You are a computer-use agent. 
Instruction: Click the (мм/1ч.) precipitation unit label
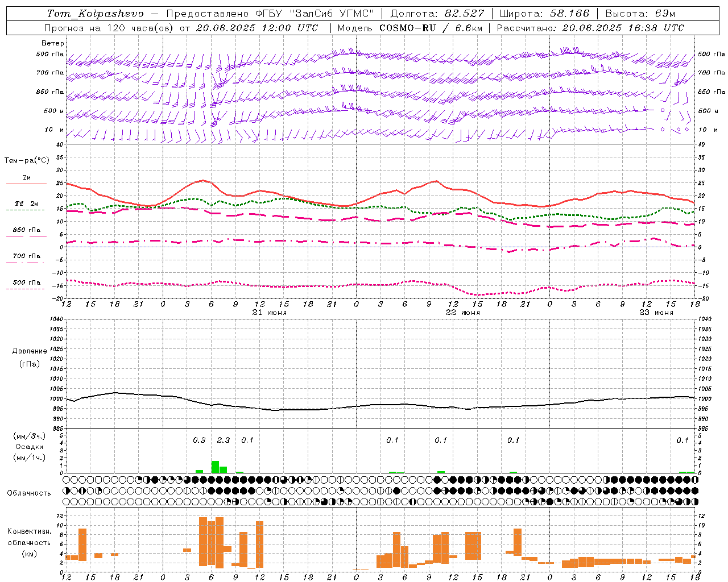pyautogui.click(x=29, y=458)
